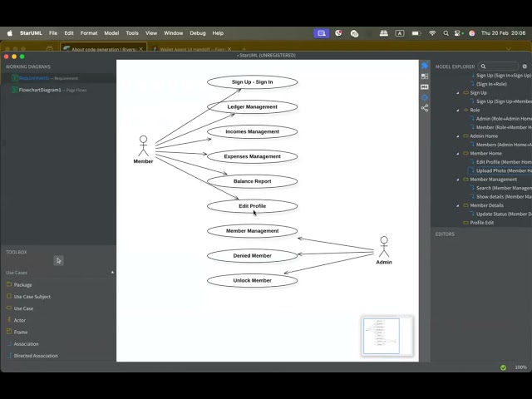
Task: Select 'Search (Member Managem…' tree item
Action: (500, 188)
